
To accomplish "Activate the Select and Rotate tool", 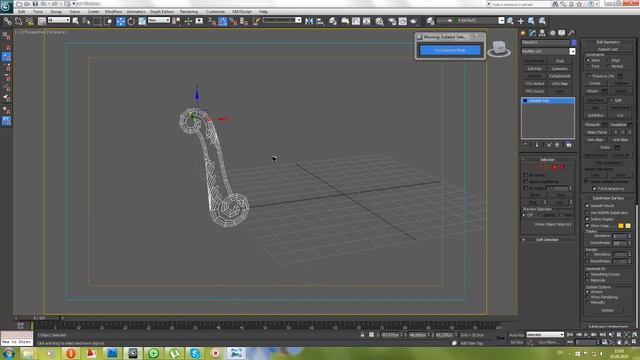I will (x=131, y=21).
